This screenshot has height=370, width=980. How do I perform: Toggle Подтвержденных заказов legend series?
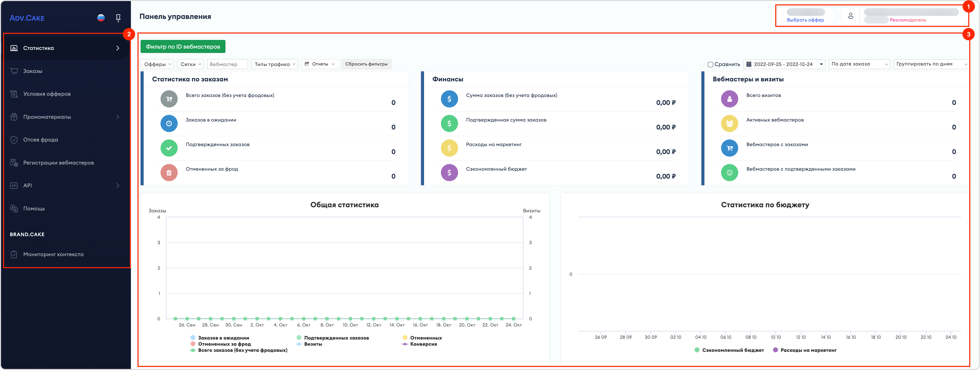[x=333, y=338]
